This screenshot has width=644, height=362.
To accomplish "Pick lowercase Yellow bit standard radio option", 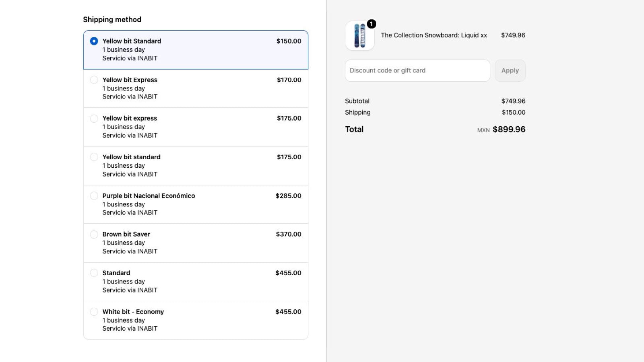I will (94, 157).
